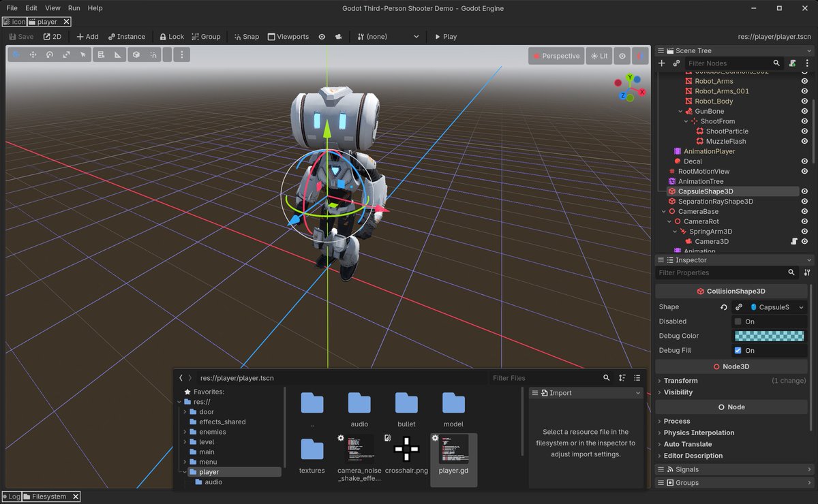
Task: Open the viewport toolbar three-dot options menu
Action: click(181, 54)
